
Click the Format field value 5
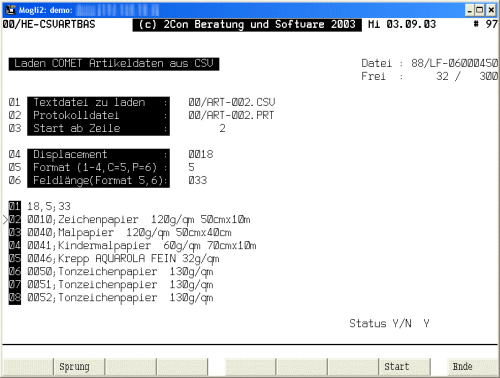coord(191,167)
